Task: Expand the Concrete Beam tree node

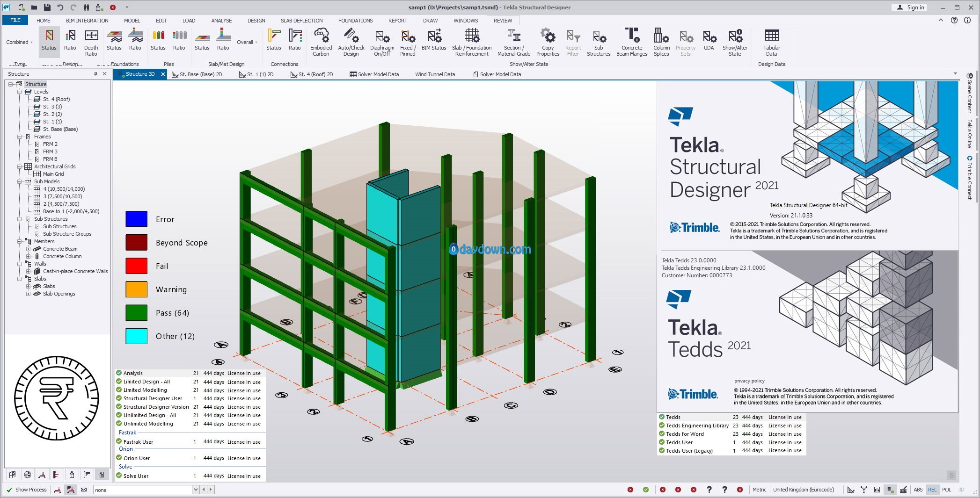Action: click(x=29, y=249)
